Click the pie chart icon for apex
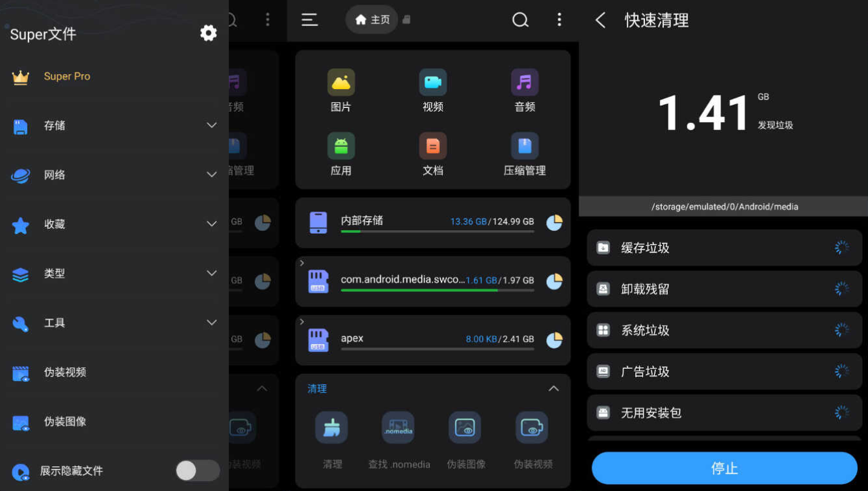Screen dimensions: 868x491 (554, 340)
